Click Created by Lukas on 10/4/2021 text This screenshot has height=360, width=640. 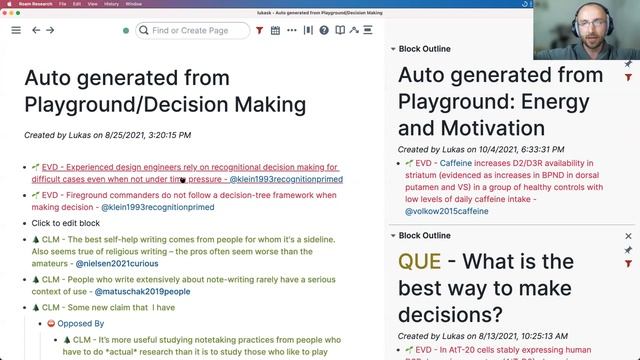[x=481, y=149]
